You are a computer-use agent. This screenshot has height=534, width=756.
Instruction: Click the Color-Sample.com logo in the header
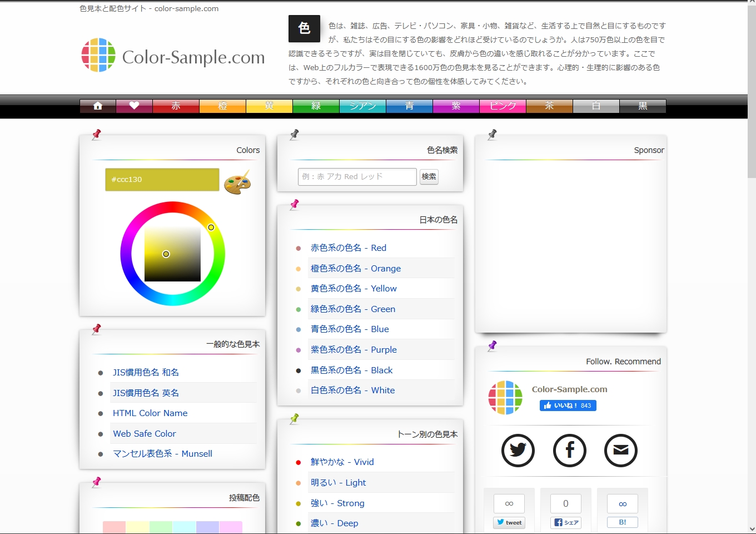[x=173, y=56]
